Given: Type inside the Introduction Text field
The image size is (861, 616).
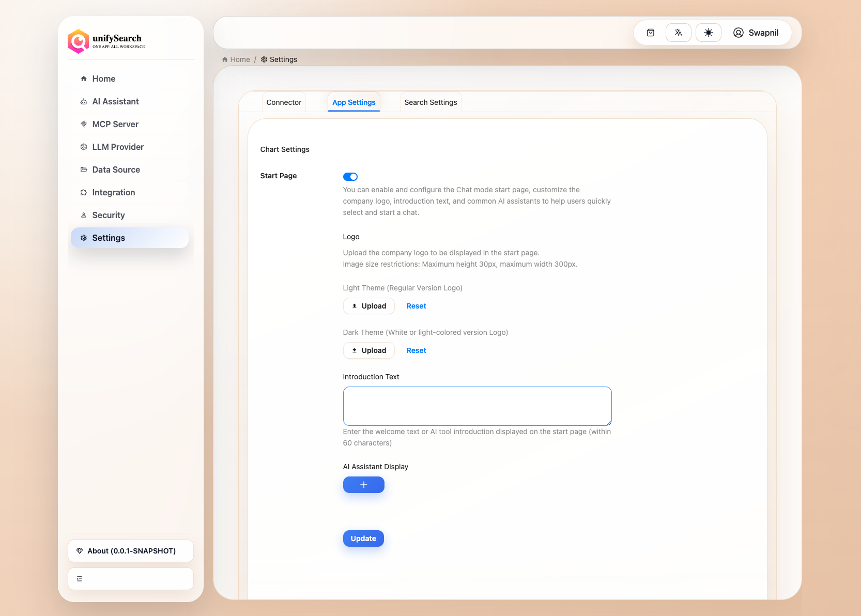Looking at the screenshot, I should (476, 406).
